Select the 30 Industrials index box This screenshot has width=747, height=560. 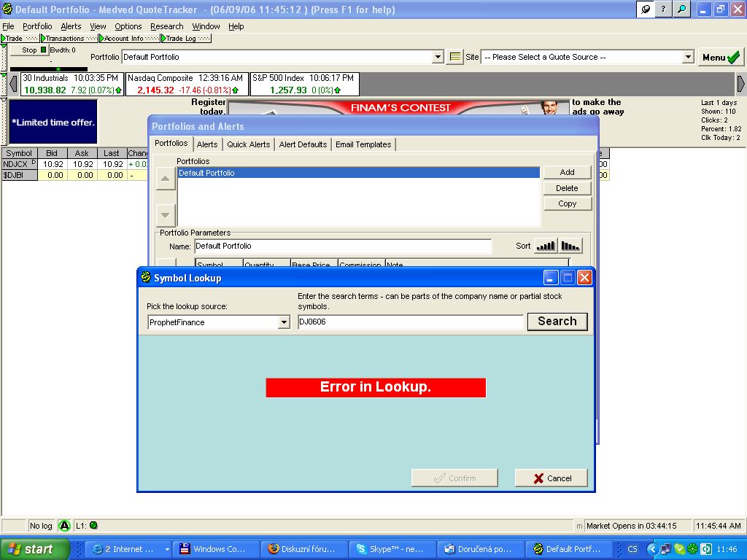pos(72,84)
